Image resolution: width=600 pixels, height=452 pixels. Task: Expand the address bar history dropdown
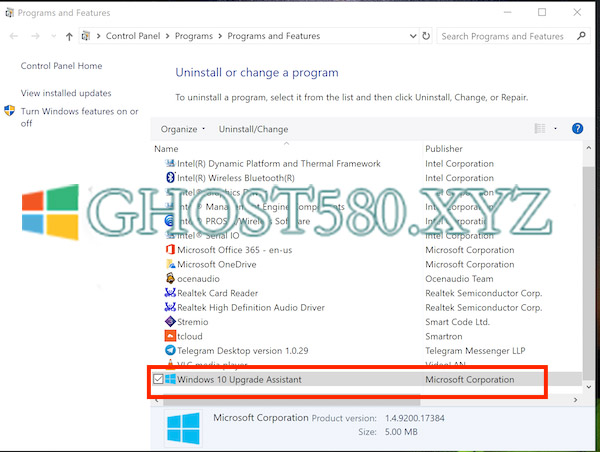tap(413, 36)
